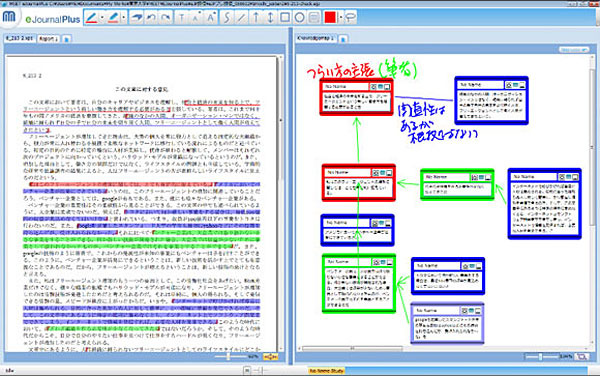Select the single-headed arrow tool
Viewport: 600px width, 376px height.
click(x=256, y=18)
